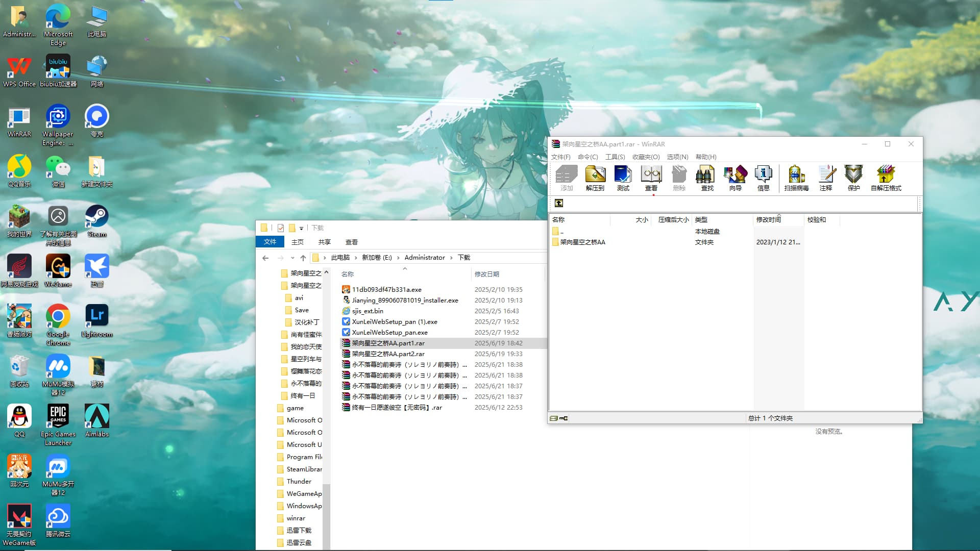The width and height of the screenshot is (980, 551).
Task: Open quick access toolbar dropdown in Explorer
Action: point(301,228)
